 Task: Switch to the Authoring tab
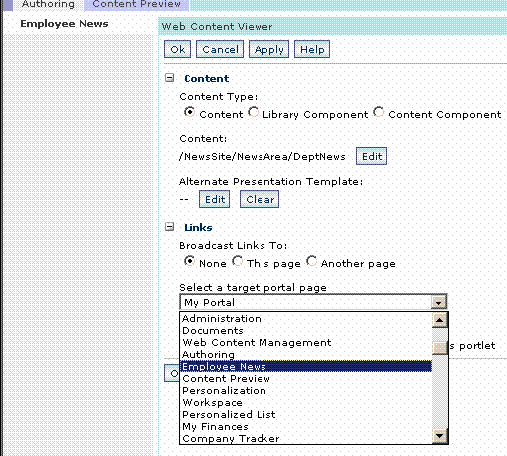pos(48,5)
